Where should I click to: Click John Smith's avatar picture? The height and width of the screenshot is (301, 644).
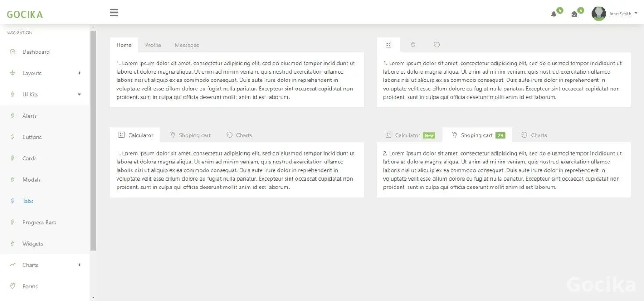pos(598,14)
